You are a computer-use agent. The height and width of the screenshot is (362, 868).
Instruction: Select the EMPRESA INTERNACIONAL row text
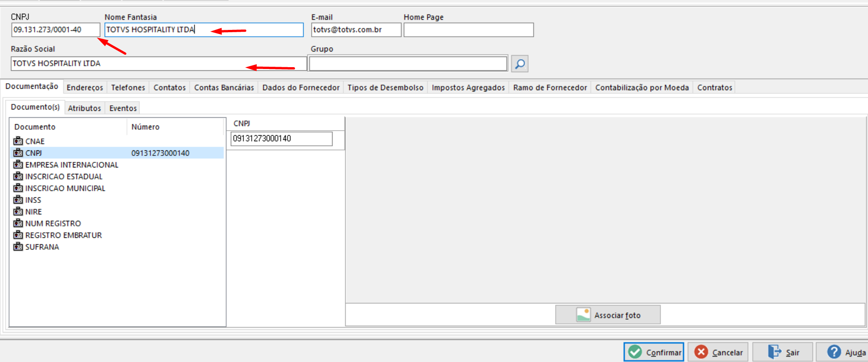(72, 165)
